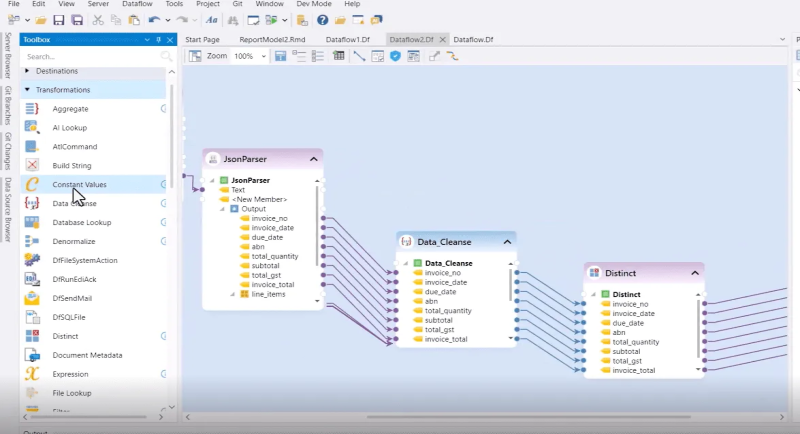Toggle the Toolbox pin auto-hide button
The height and width of the screenshot is (434, 800).
pyautogui.click(x=158, y=40)
